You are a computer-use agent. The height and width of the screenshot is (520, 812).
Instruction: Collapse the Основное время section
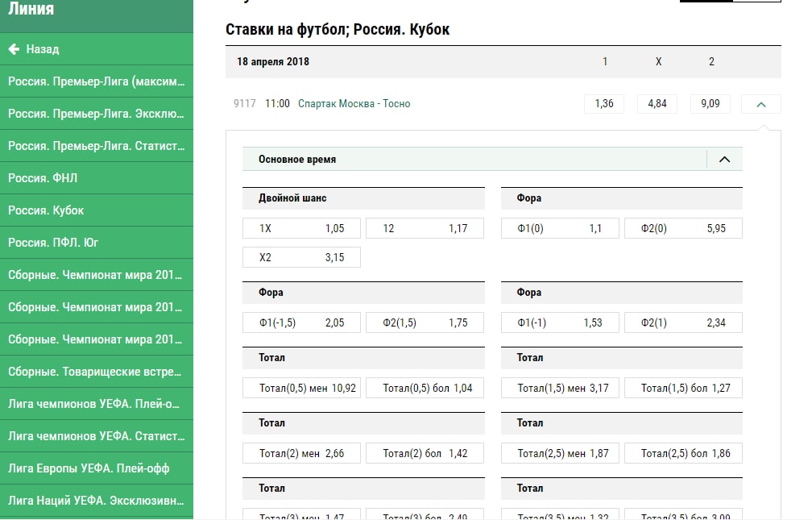tap(723, 160)
